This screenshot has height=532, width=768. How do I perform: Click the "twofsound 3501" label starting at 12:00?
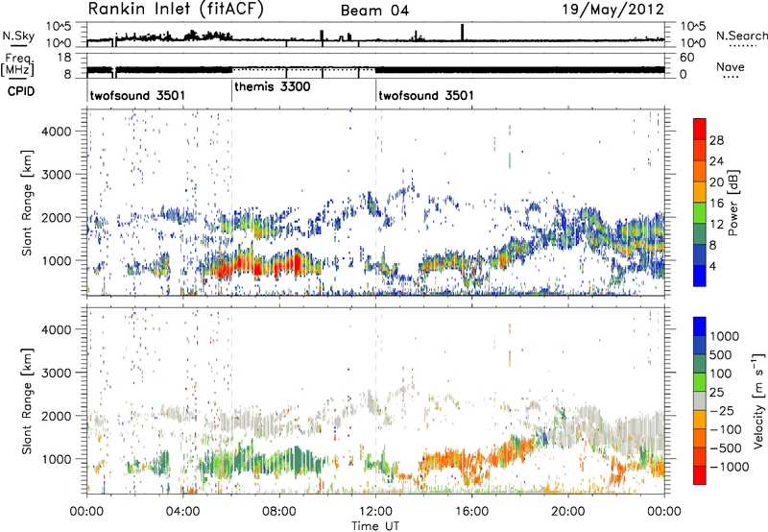point(426,95)
